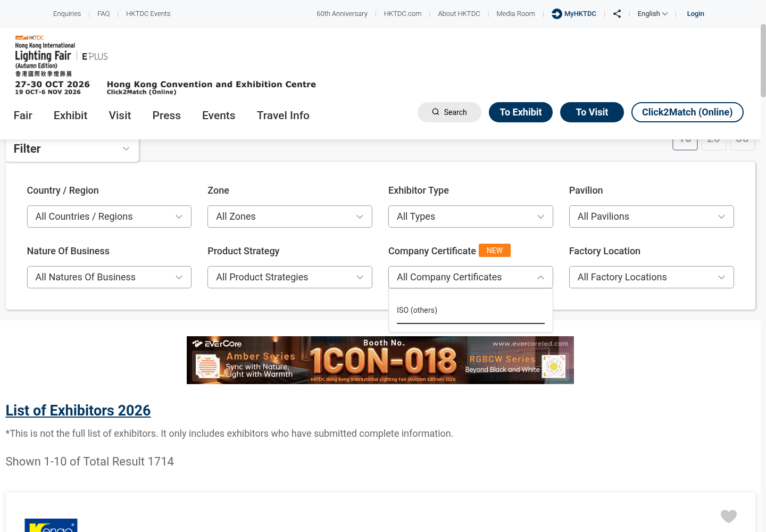Open the Press menu
Screen dimensions: 766x532
pyautogui.click(x=166, y=115)
